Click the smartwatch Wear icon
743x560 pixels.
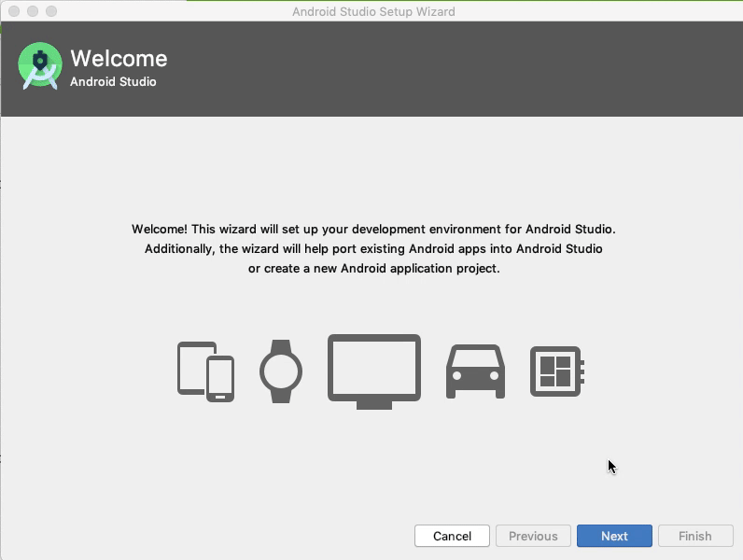tap(281, 371)
